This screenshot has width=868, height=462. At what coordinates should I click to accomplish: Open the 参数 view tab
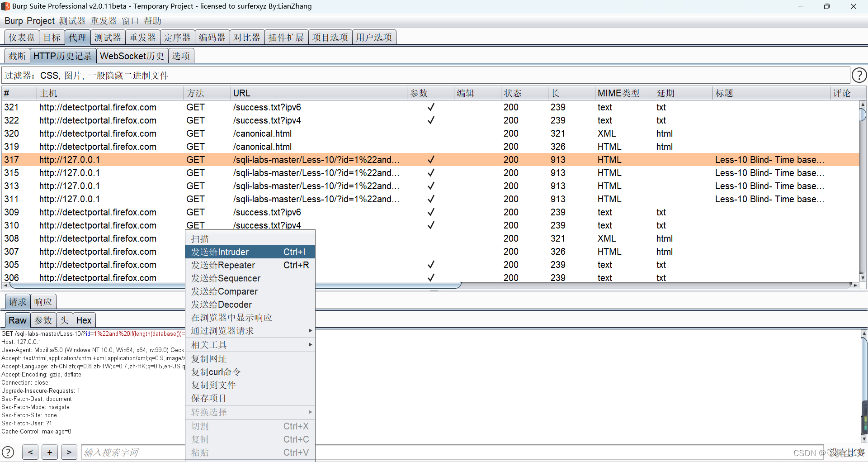point(43,320)
